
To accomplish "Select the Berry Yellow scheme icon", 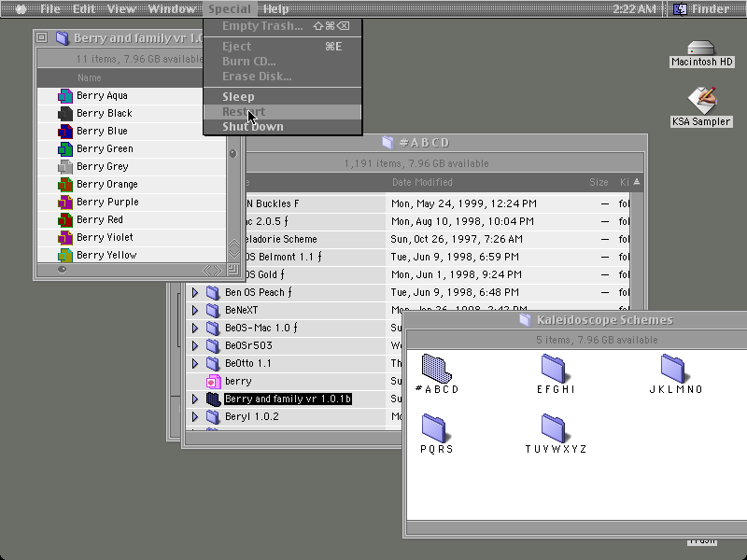I will pos(65,255).
